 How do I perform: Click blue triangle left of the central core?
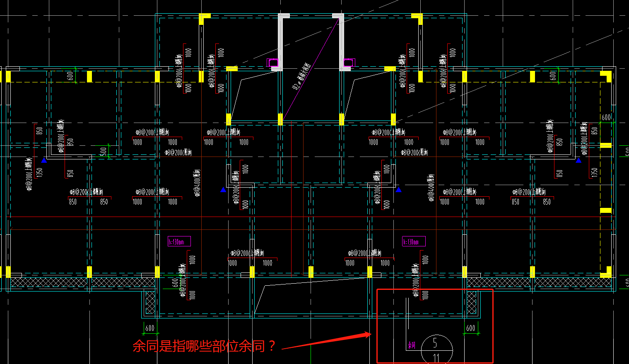[x=223, y=190]
